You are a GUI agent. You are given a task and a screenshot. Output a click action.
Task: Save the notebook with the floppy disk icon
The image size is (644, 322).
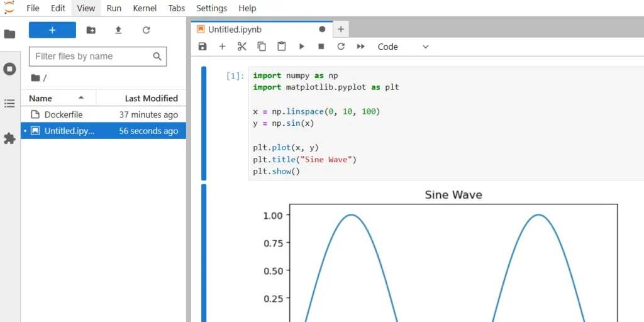pos(203,47)
